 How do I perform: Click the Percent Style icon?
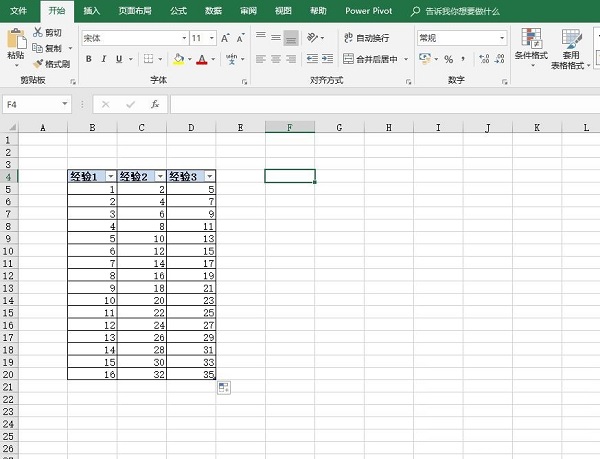click(x=448, y=59)
